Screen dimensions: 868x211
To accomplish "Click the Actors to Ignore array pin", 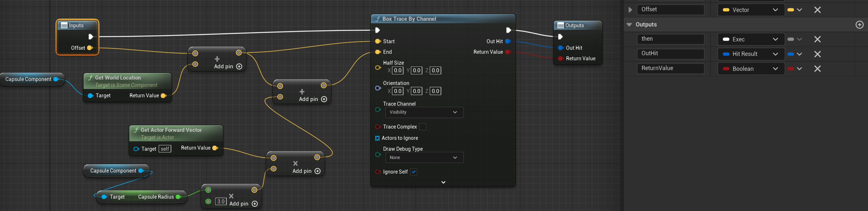I will coord(377,138).
